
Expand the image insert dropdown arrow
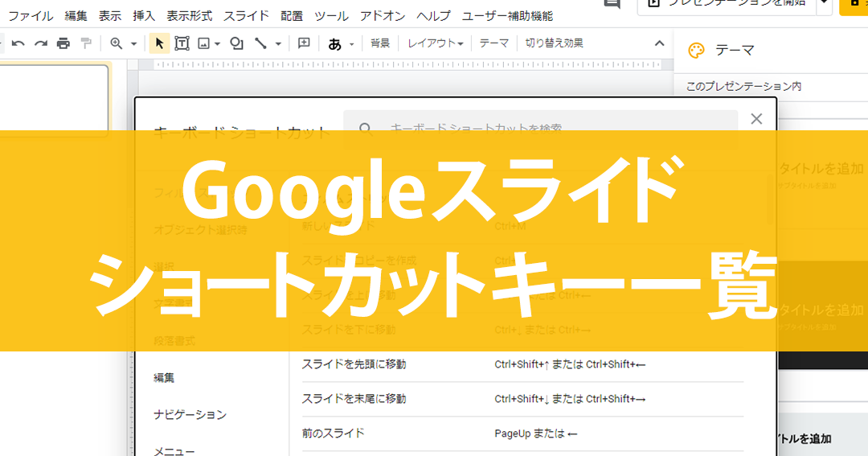tap(217, 43)
